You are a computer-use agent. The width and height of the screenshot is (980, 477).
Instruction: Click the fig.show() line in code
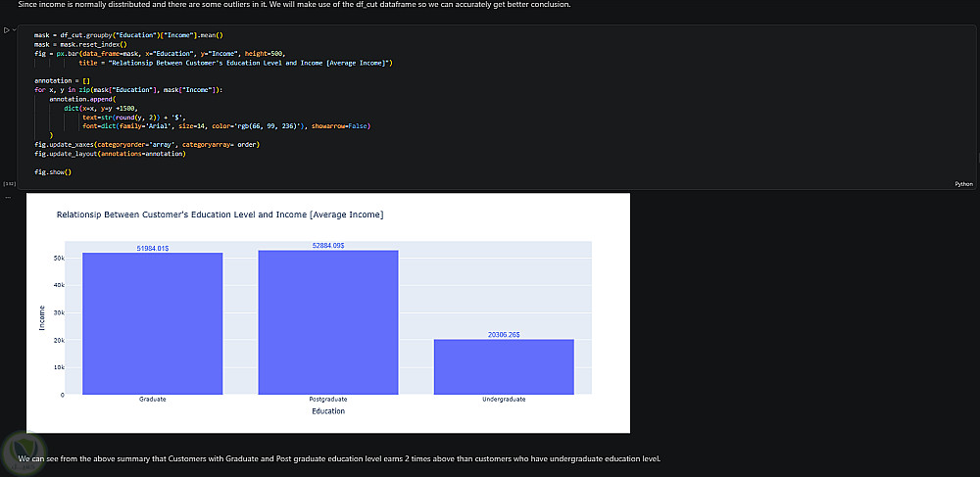[x=53, y=171]
